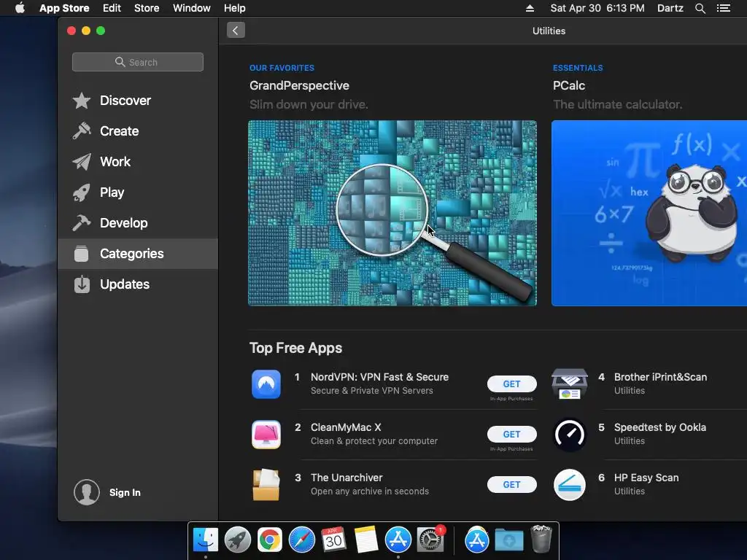Open the Downloads folder in the dock
The height and width of the screenshot is (560, 747).
point(508,540)
